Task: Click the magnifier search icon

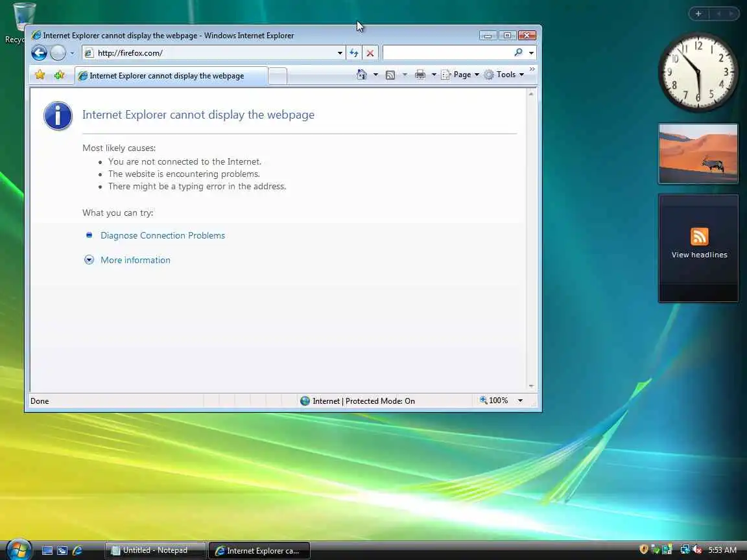Action: (518, 52)
